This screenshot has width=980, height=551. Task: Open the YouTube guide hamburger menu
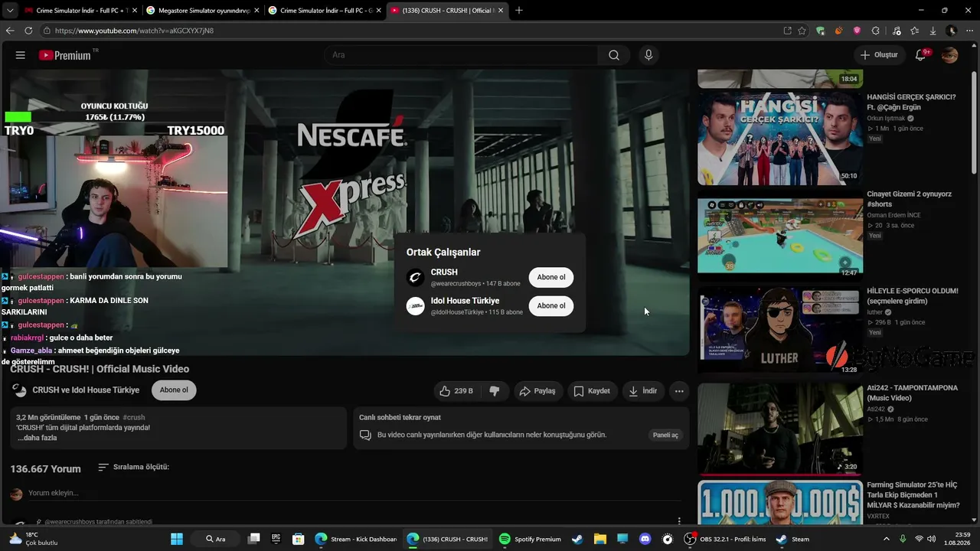point(21,55)
